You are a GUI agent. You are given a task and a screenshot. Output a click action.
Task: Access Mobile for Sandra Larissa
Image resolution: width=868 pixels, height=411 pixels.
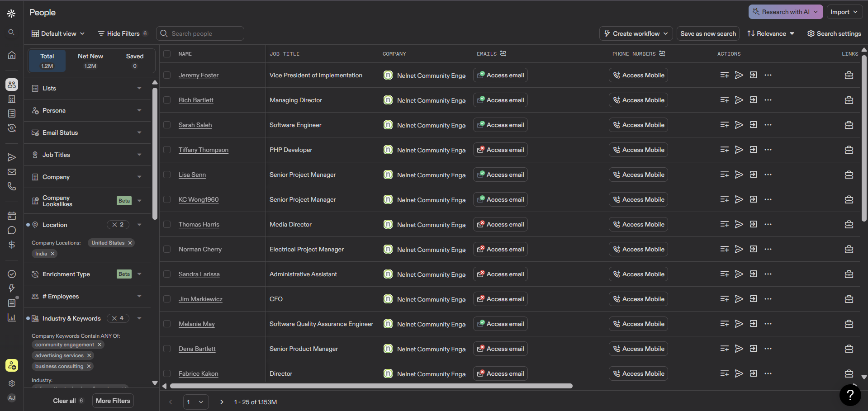(x=638, y=274)
